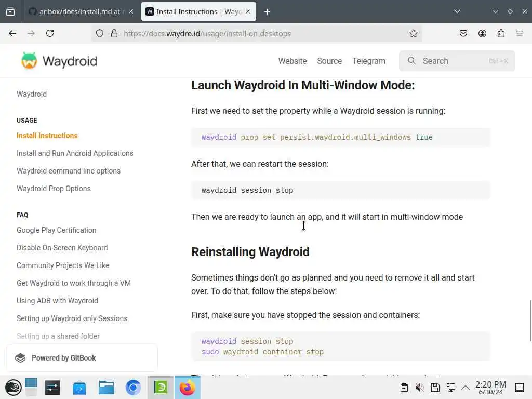Open the Website header link

(x=292, y=61)
